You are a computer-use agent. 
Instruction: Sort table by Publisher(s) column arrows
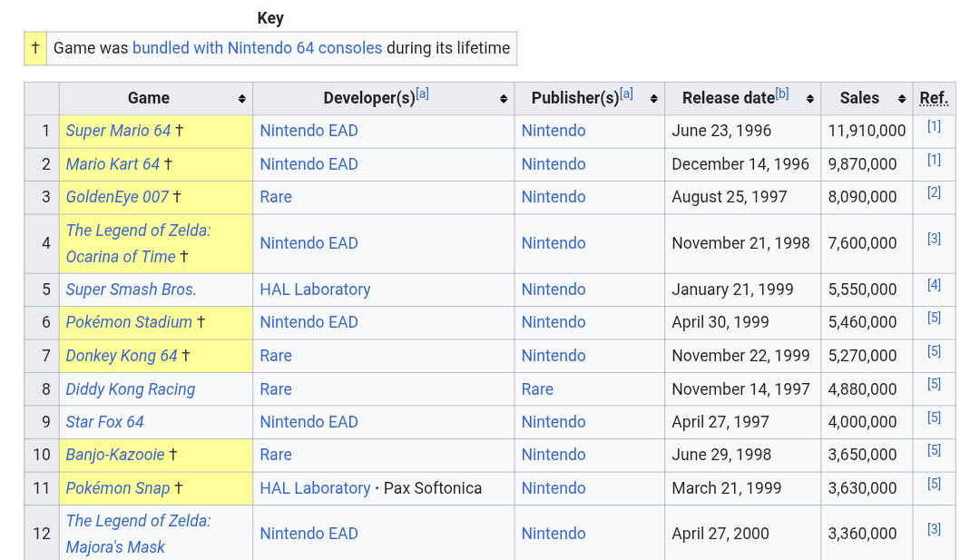click(653, 99)
